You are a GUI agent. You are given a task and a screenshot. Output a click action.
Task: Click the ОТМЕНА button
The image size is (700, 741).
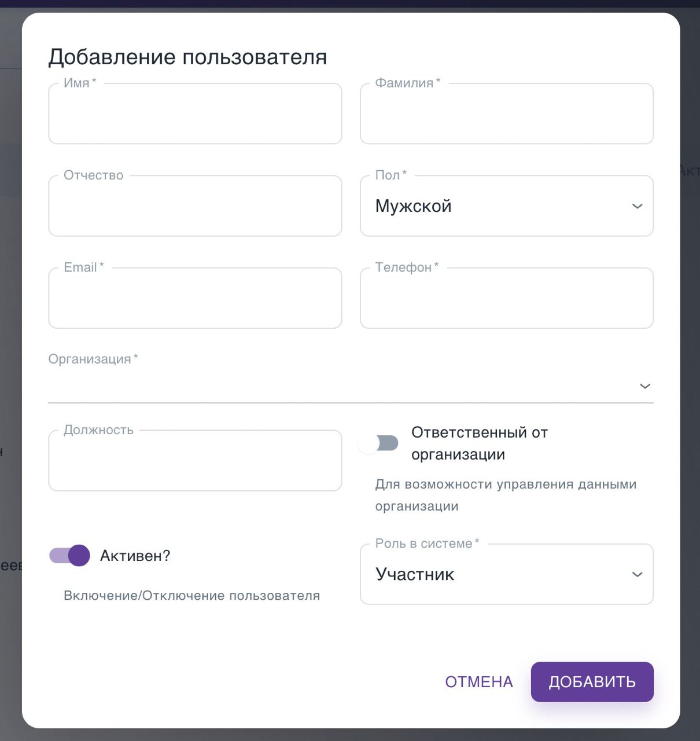tap(479, 682)
